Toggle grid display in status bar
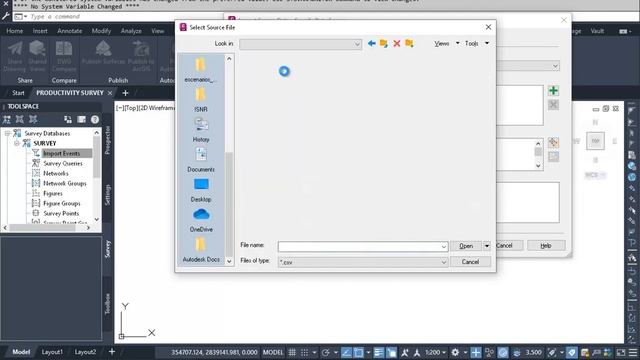The image size is (640, 360). [x=292, y=352]
